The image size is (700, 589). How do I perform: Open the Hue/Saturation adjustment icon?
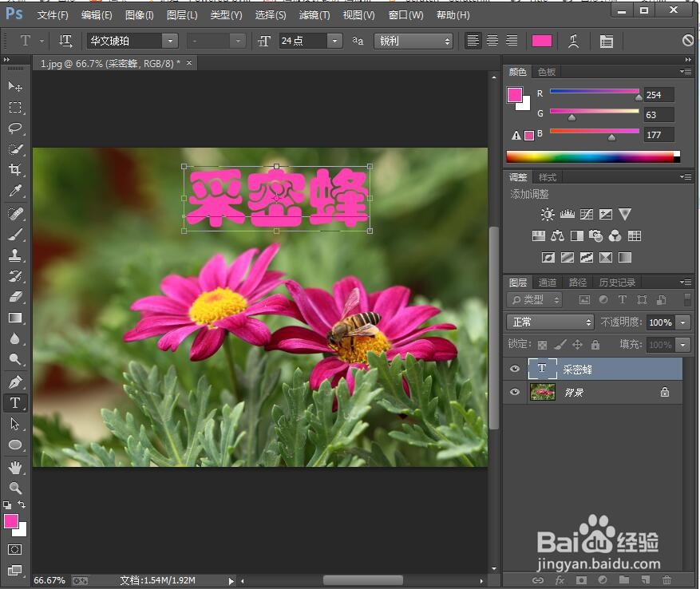pyautogui.click(x=539, y=235)
